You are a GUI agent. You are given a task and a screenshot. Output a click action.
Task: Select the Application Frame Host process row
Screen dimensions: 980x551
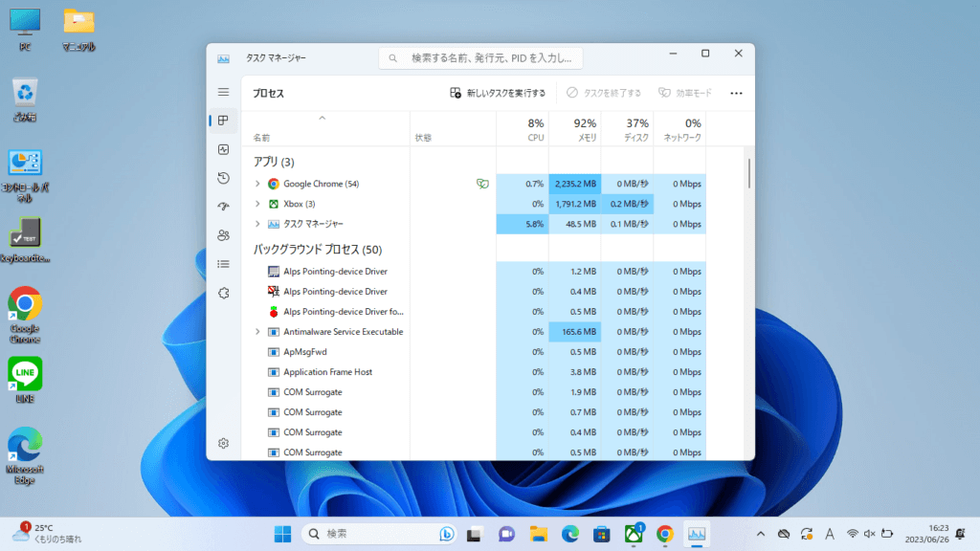click(x=327, y=372)
